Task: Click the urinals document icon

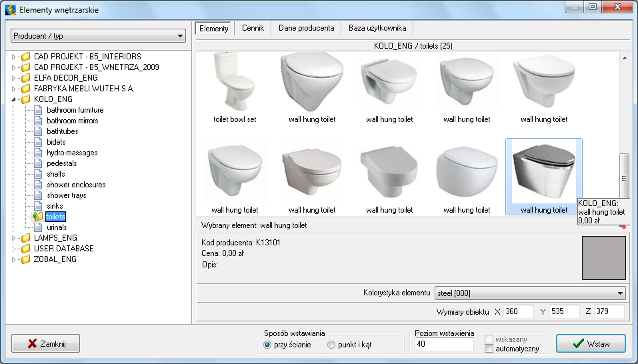Action: (38, 227)
